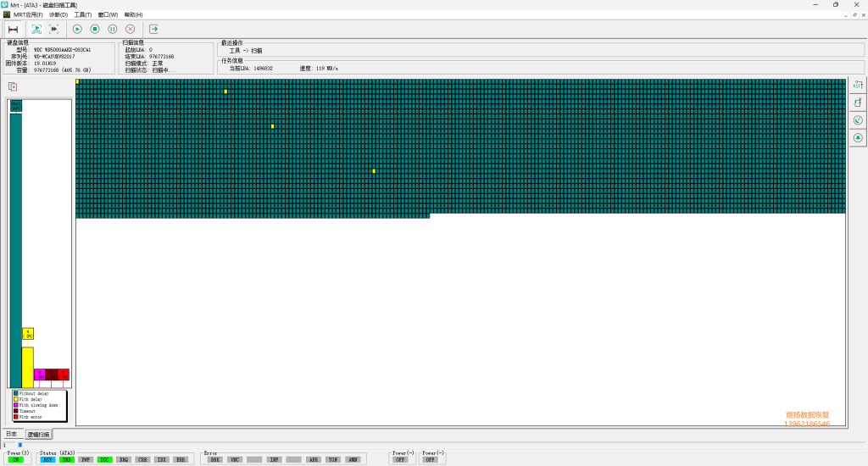Open the 窗口(W) menu
Screen dimensions: 868x466
pos(108,15)
